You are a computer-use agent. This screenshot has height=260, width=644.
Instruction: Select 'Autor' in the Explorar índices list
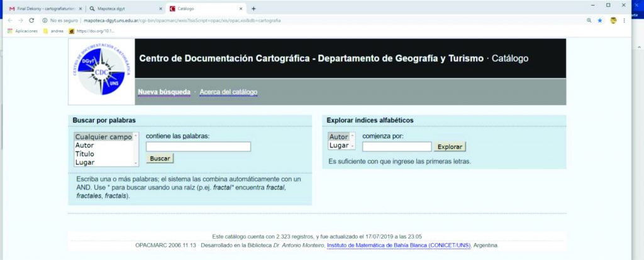[x=338, y=137]
